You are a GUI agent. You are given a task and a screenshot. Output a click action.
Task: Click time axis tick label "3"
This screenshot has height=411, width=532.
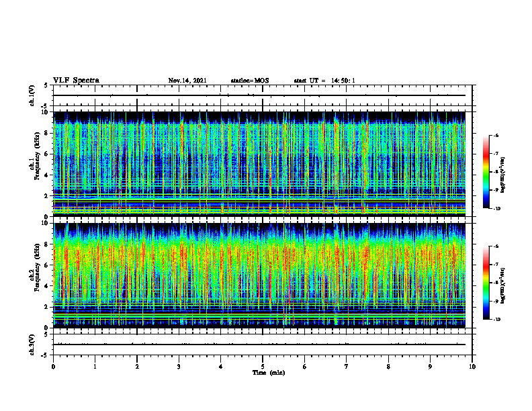click(179, 367)
